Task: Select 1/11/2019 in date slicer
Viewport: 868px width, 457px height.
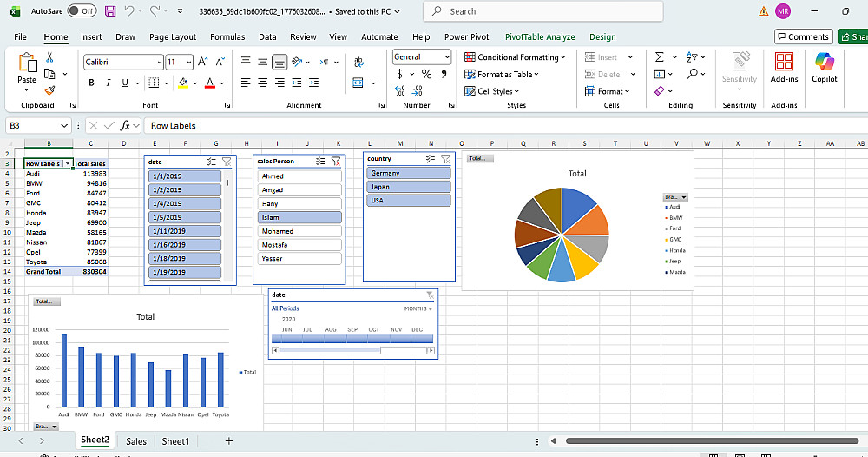Action: point(185,231)
